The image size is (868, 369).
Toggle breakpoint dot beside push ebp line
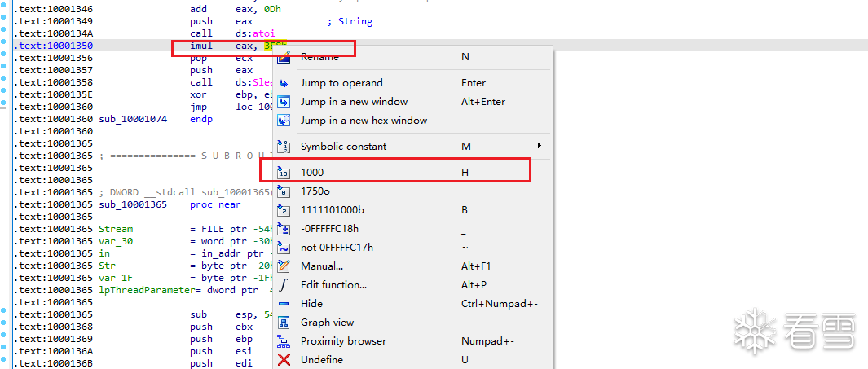[x=6, y=339]
